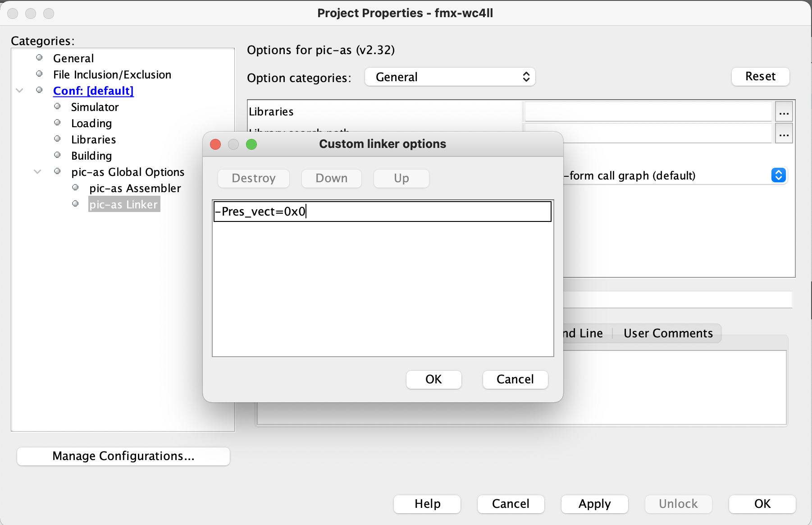Image resolution: width=812 pixels, height=525 pixels.
Task: Cancel the Custom linker options dialog
Action: (x=515, y=379)
